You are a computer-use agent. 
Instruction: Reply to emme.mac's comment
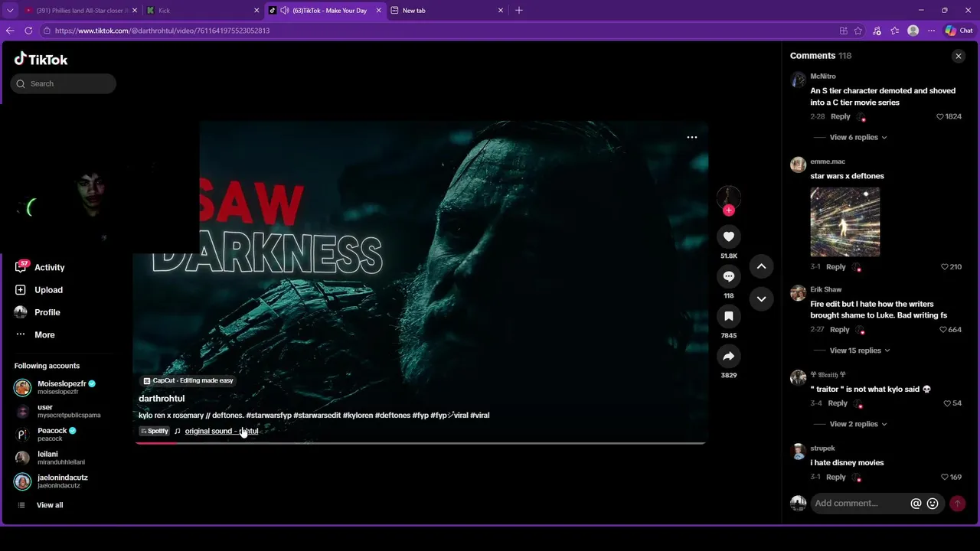tap(835, 267)
